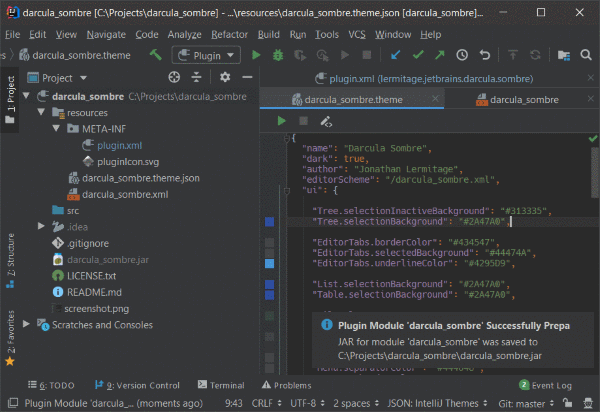This screenshot has width=600, height=412.
Task: Click the editor vertical scrollbar
Action: pos(595,172)
